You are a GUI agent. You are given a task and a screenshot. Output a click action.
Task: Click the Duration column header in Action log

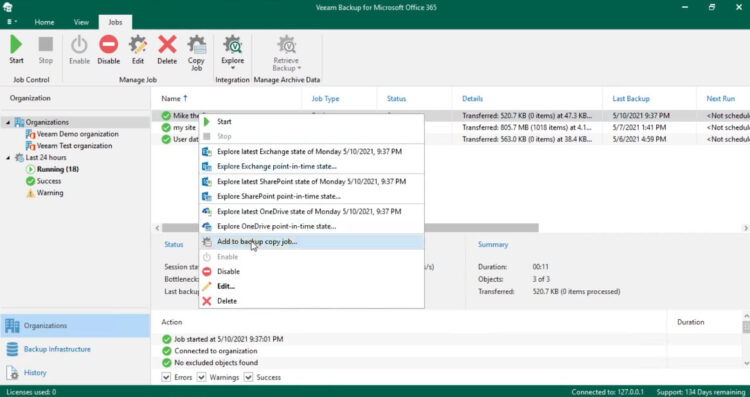point(690,322)
